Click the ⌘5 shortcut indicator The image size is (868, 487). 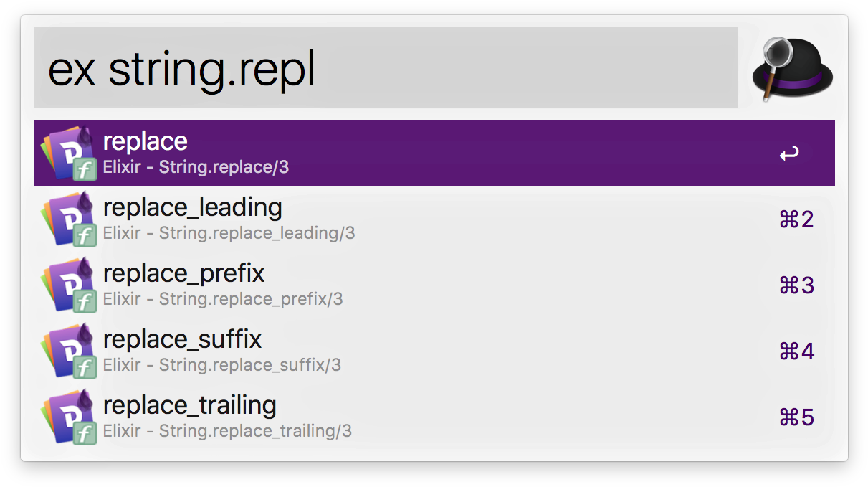(x=796, y=417)
